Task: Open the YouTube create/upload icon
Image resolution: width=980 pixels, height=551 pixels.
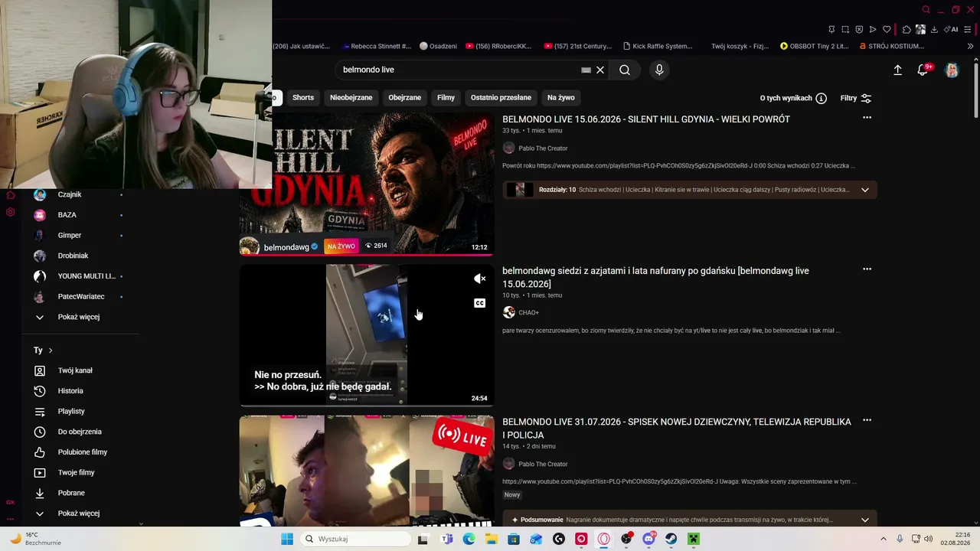Action: click(x=898, y=70)
